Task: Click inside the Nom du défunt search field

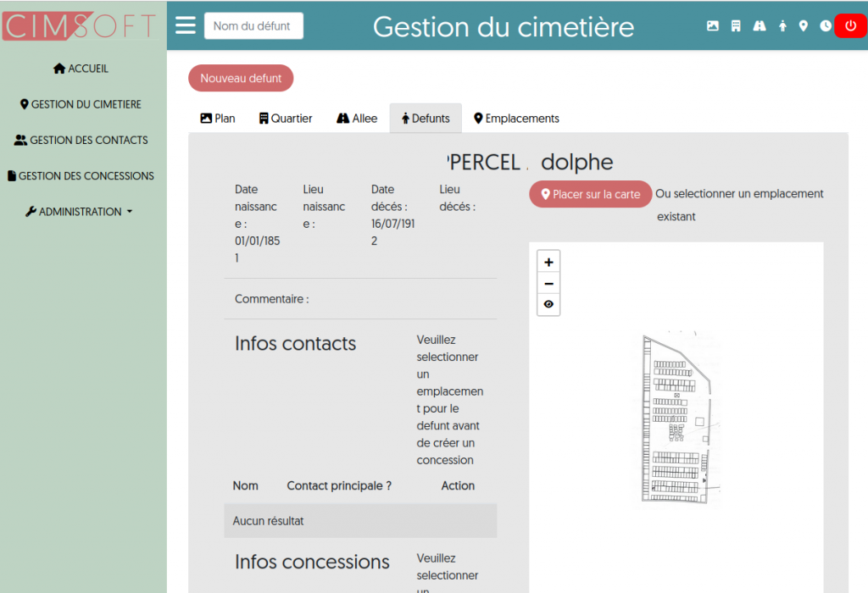Action: click(x=253, y=25)
